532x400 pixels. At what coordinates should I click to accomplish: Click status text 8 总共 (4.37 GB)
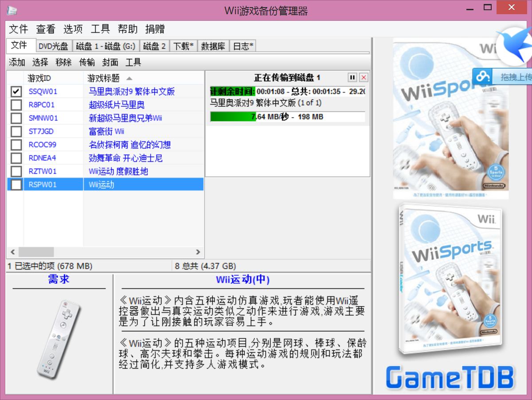[x=205, y=266]
